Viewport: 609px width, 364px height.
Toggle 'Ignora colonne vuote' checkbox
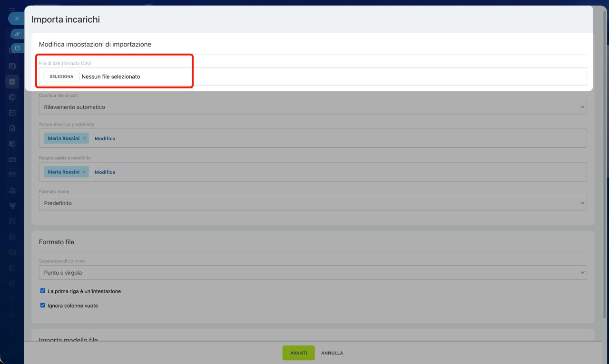(43, 306)
